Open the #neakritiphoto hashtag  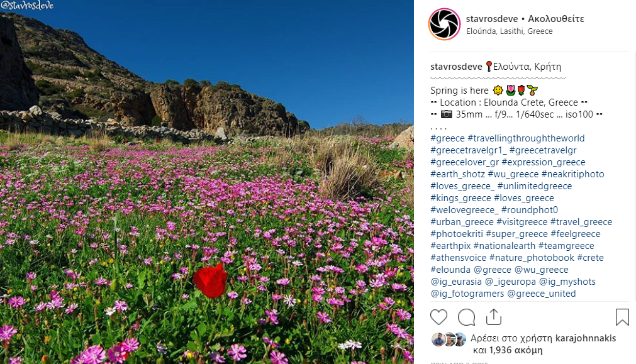click(x=572, y=174)
